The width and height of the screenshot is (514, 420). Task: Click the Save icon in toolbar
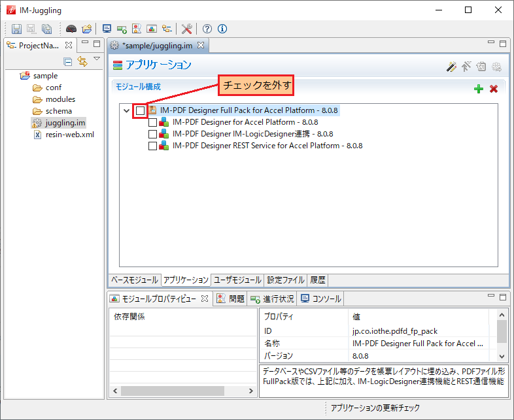coord(16,29)
